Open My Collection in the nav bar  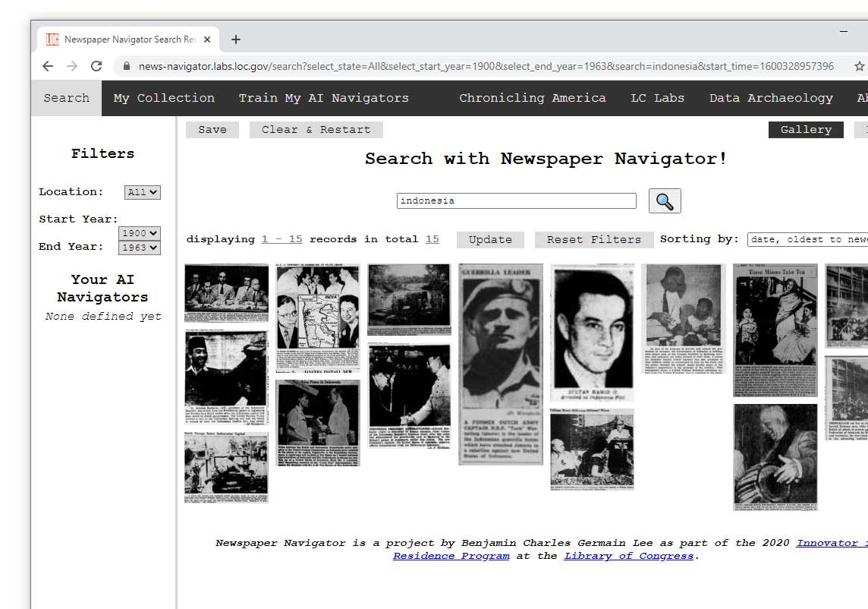pyautogui.click(x=164, y=98)
